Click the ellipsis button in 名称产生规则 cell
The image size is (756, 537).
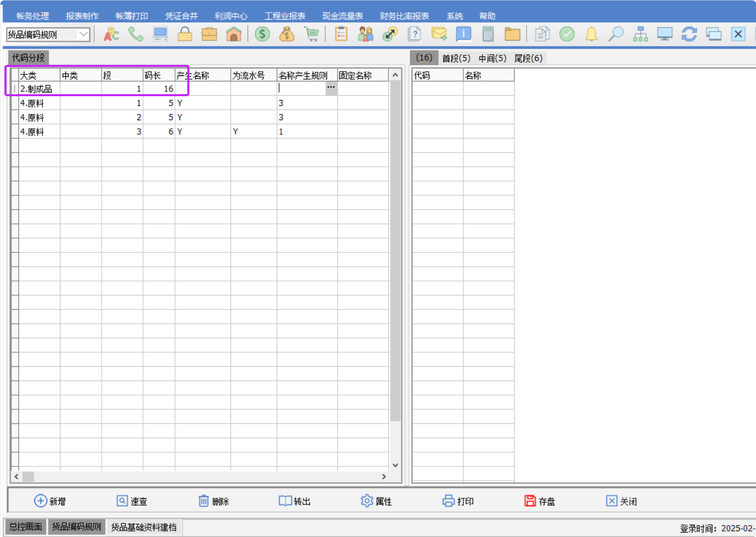coord(331,88)
